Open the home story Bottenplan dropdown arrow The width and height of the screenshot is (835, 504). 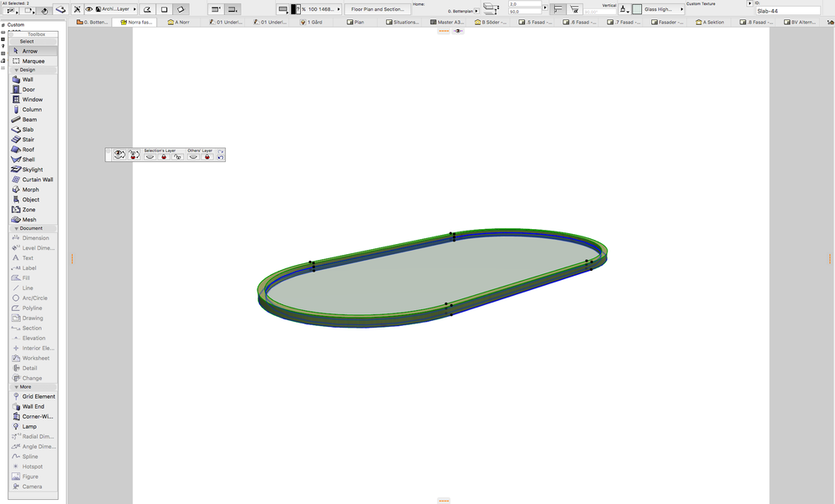coord(476,11)
